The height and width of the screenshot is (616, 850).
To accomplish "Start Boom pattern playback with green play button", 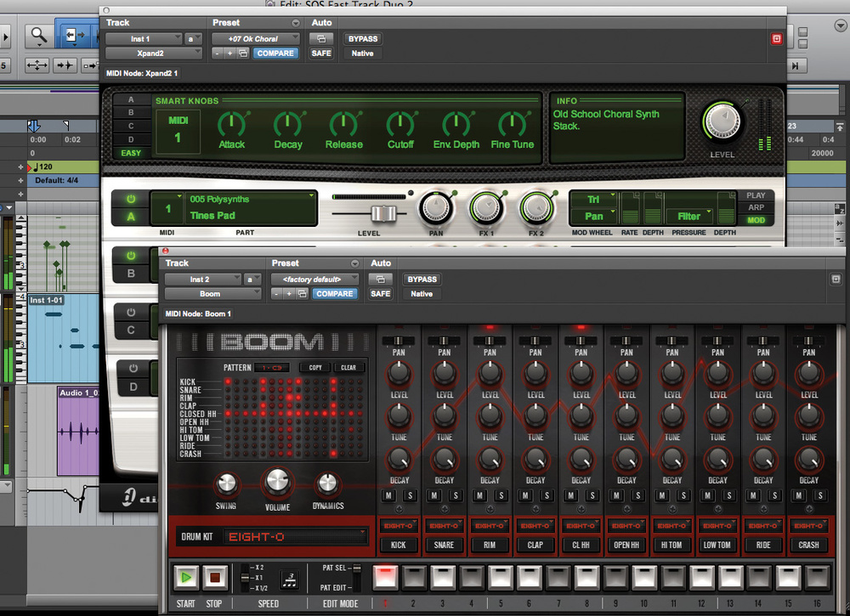I will 185,579.
